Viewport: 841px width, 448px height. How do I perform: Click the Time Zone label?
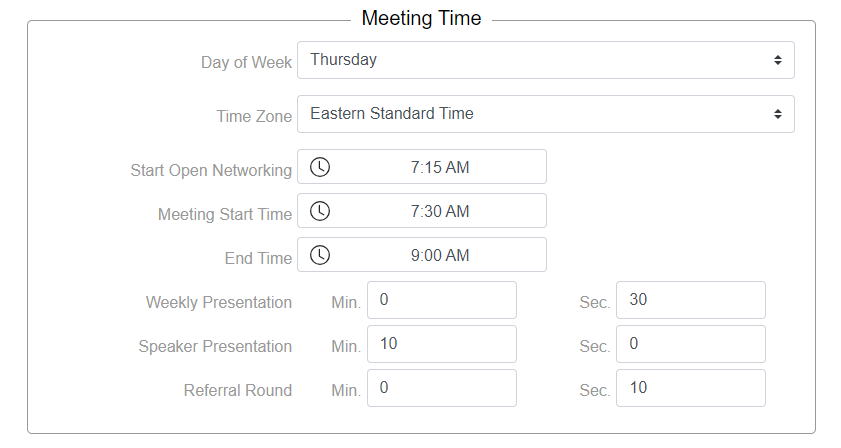coord(254,116)
